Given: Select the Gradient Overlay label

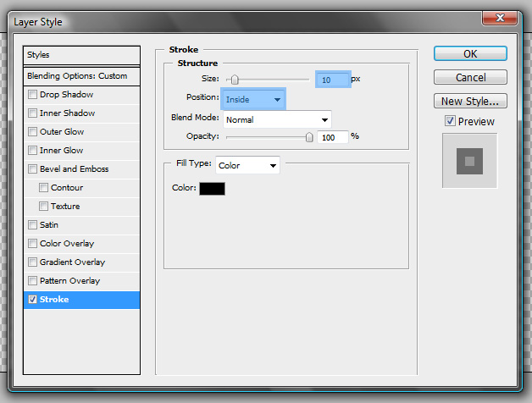Looking at the screenshot, I should coord(72,262).
